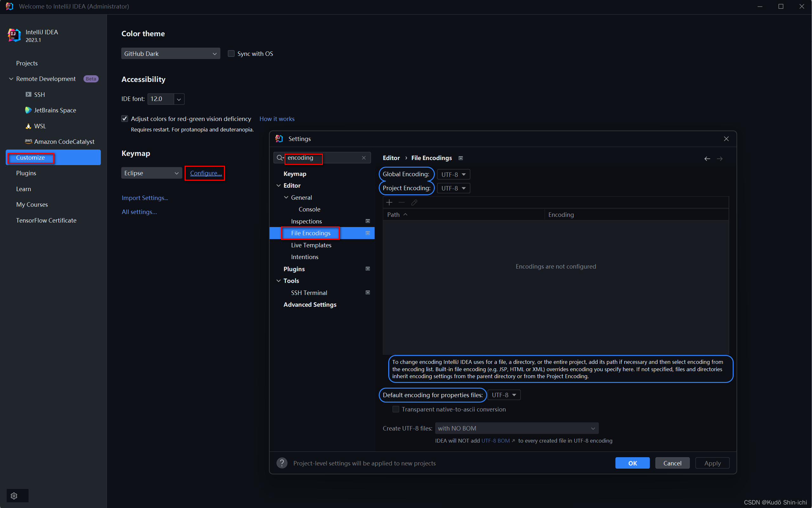Select Live Templates in Settings tree
Viewport: 812px width, 508px height.
311,245
